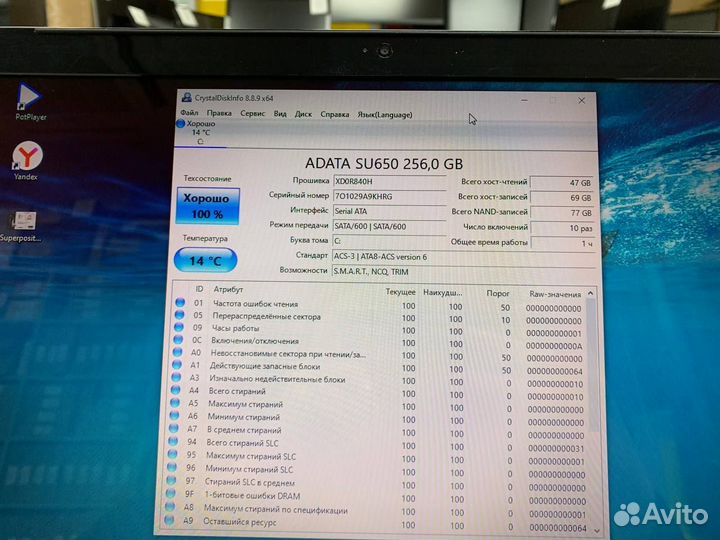This screenshot has height=540, width=720.
Task: Click the total host writes value 69 GB
Action: pyautogui.click(x=562, y=198)
